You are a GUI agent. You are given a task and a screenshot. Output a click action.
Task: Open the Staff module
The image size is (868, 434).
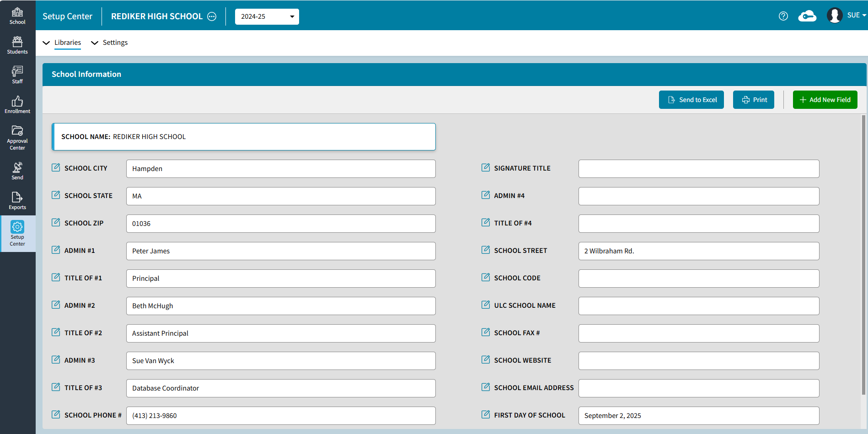point(17,75)
